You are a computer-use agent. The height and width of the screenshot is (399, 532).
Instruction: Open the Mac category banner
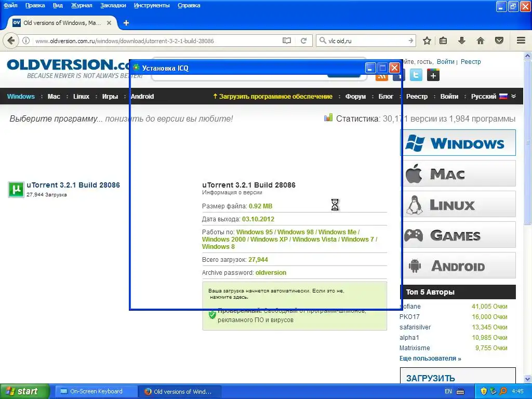point(458,174)
